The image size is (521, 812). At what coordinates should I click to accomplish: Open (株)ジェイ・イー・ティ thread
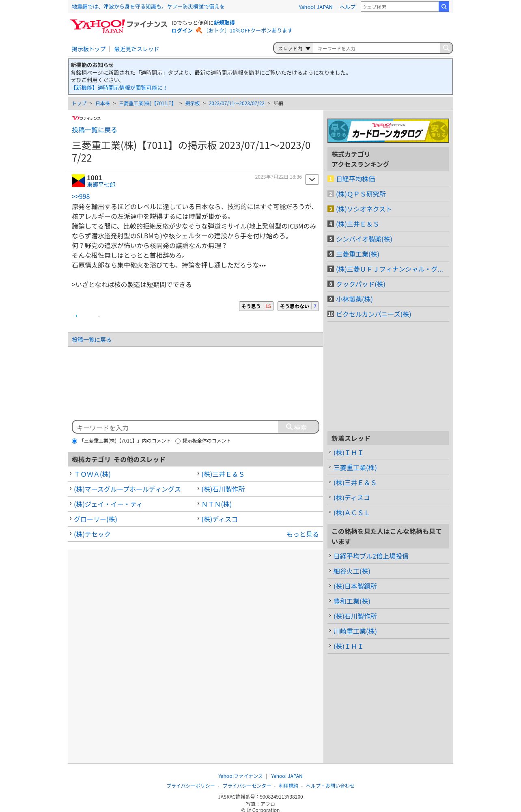point(108,504)
